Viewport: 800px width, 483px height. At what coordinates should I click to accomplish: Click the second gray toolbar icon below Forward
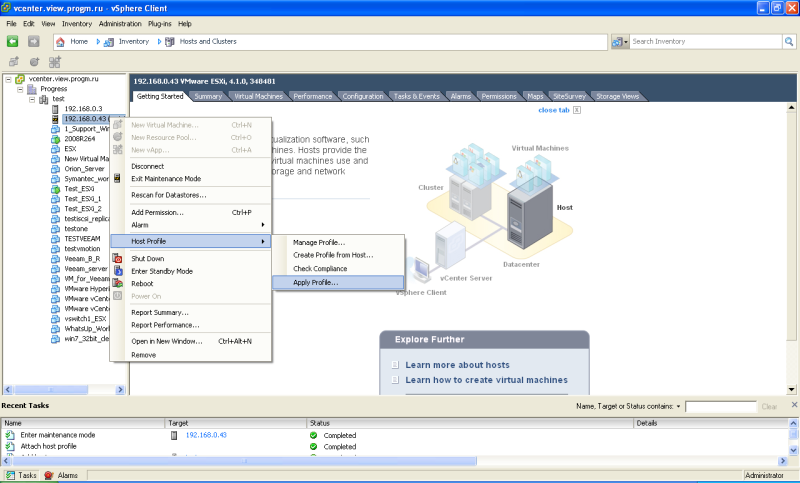(34, 62)
